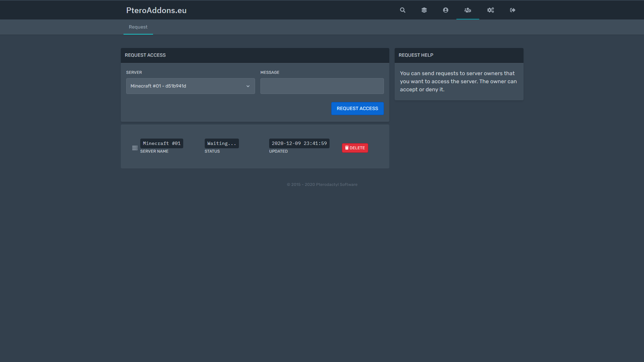Viewport: 644px width, 362px height.
Task: Expand the Server dropdown chevron
Action: pyautogui.click(x=248, y=86)
